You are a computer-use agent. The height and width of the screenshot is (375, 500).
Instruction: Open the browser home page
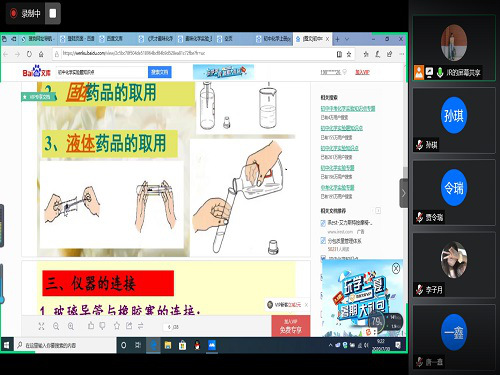pos(41,54)
